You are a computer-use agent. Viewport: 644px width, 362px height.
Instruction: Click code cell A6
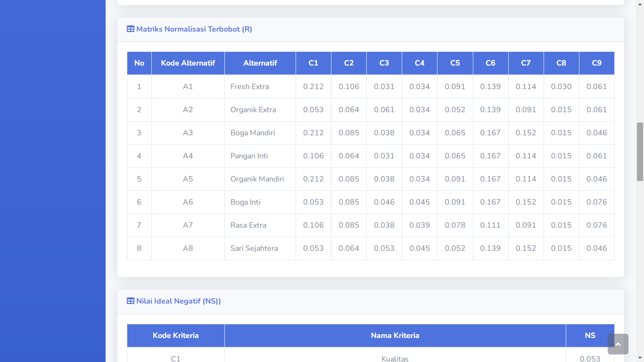click(x=188, y=202)
